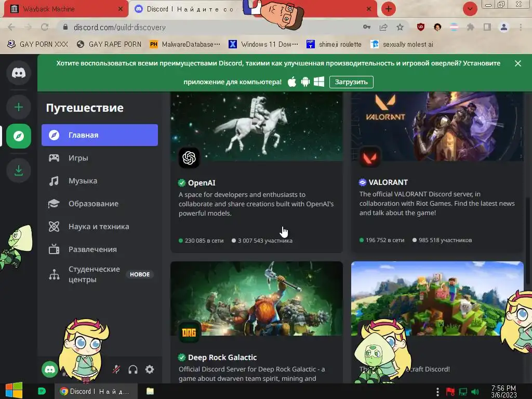
Task: Open the Windows Start menu
Action: click(14, 391)
